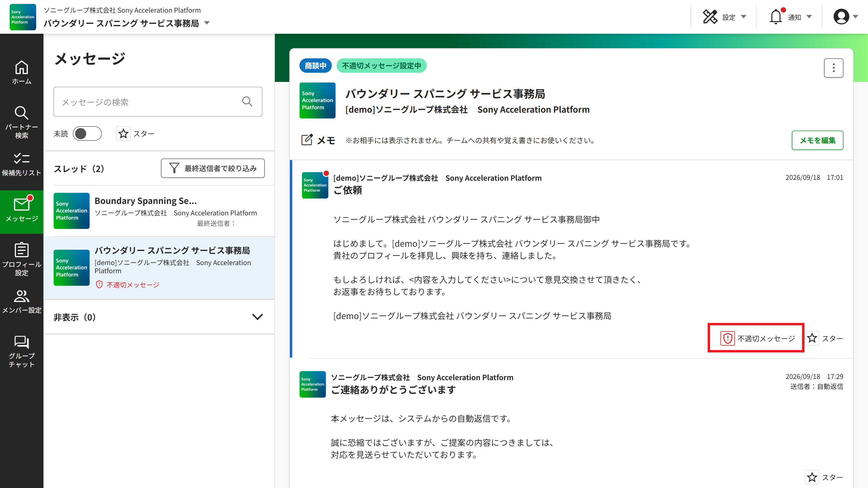Click the notification bell icon
This screenshot has width=868, height=488.
776,17
